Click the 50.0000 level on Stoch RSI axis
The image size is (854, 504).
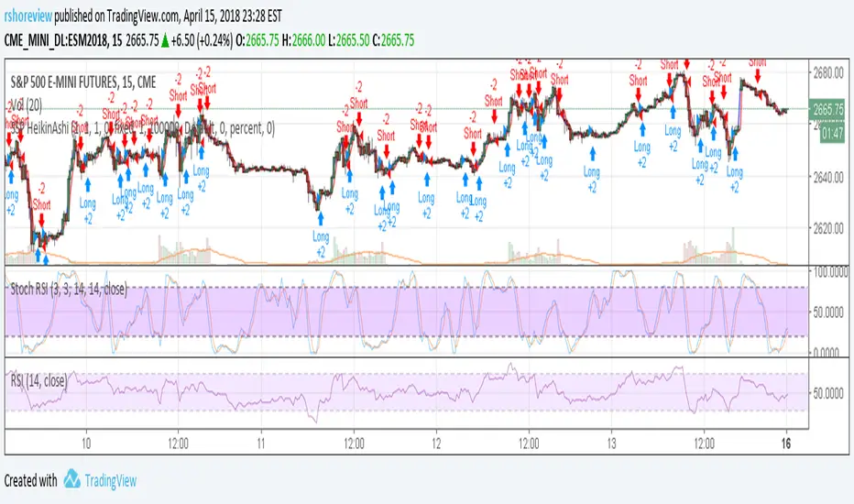tap(830, 312)
